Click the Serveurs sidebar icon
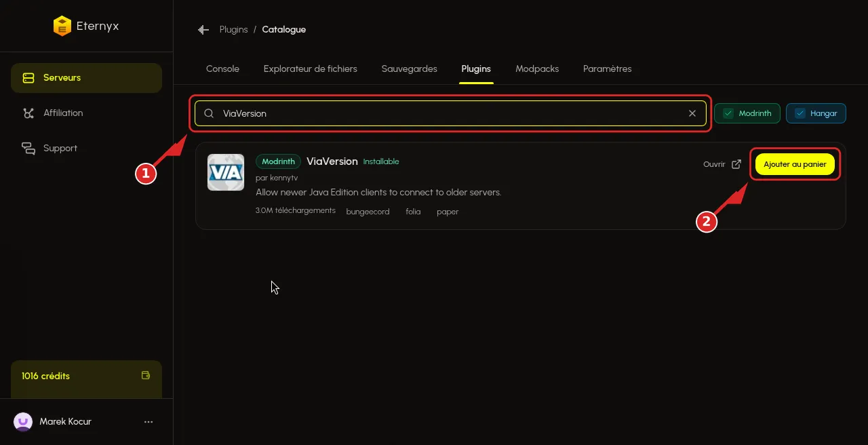Screen dimensions: 868x445 coord(28,78)
